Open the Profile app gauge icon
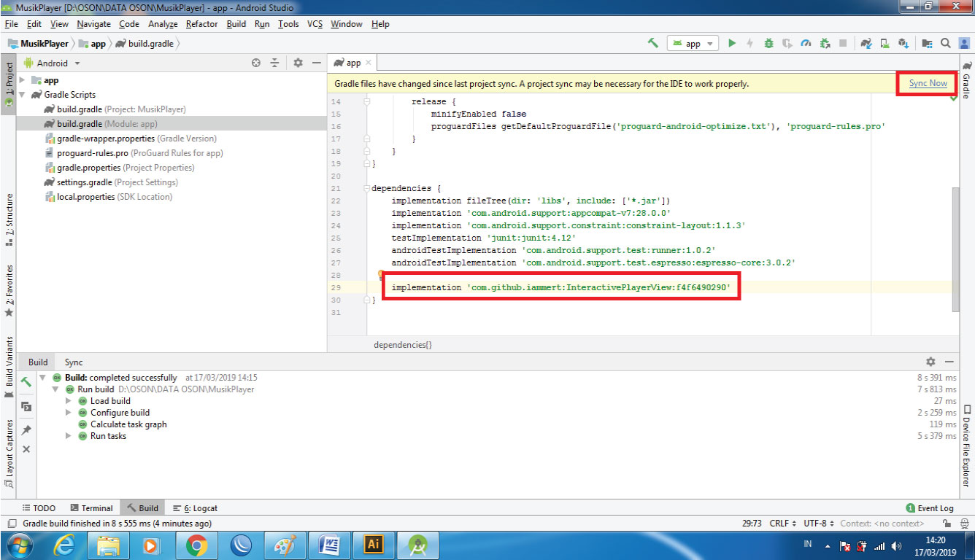The image size is (975, 560). click(806, 43)
